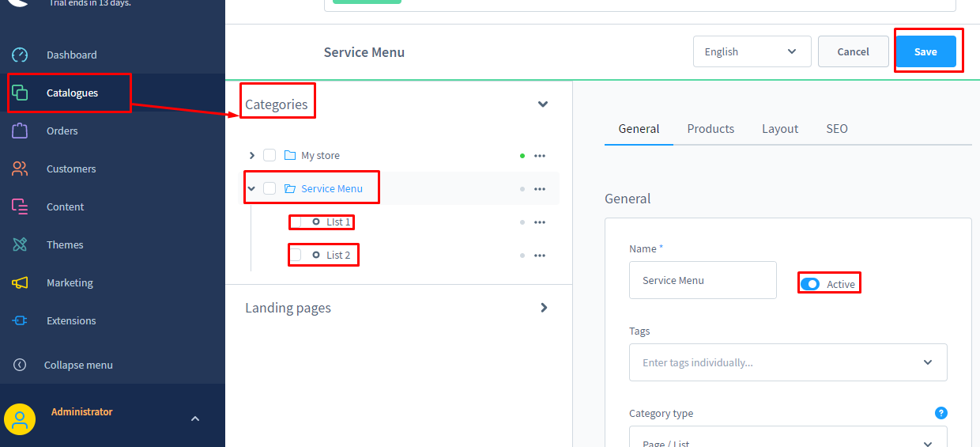Click the Extensions plug icon
Screen dimensions: 980x447
point(20,320)
